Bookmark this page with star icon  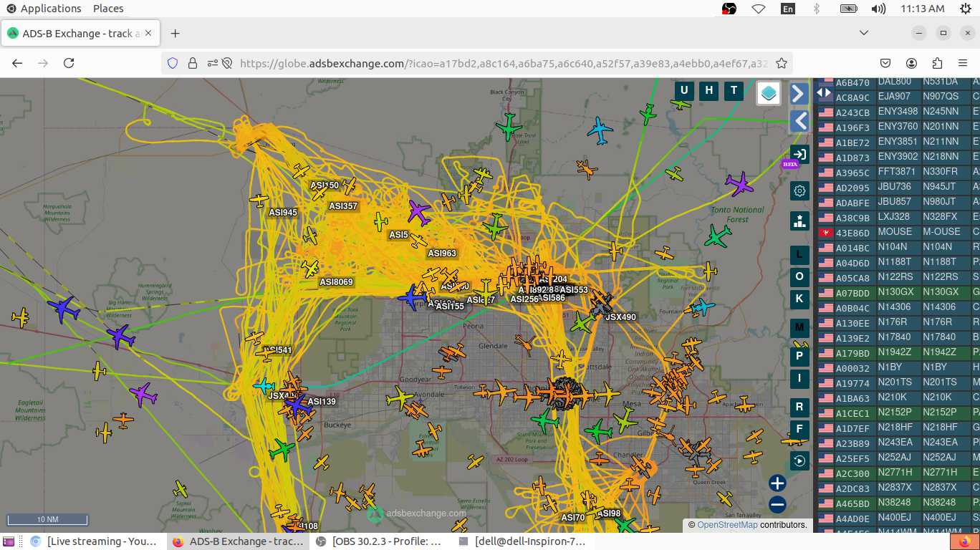pos(782,63)
